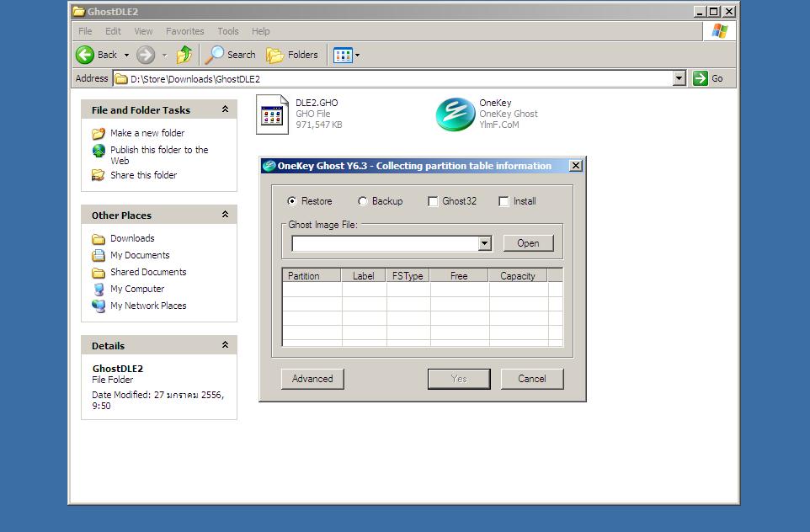Collapse the File and Folder Tasks panel
This screenshot has height=532, width=810.
click(x=225, y=109)
